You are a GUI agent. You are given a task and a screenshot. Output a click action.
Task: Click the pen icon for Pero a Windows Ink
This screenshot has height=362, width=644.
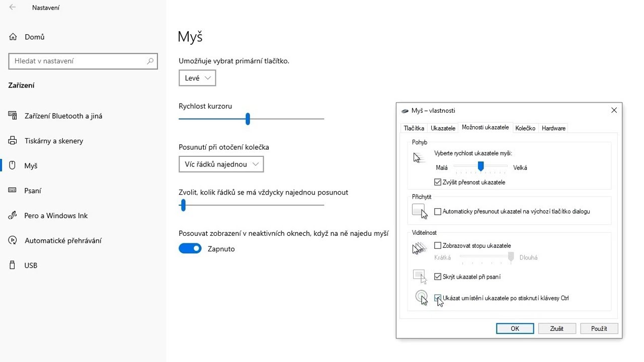pyautogui.click(x=13, y=215)
